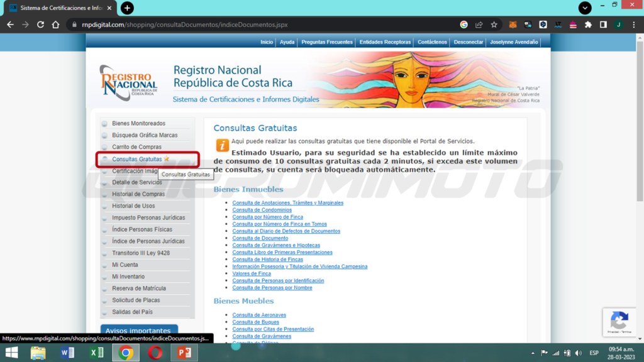Image resolution: width=644 pixels, height=362 pixels.
Task: Open Inicio in top navigation
Action: point(267,42)
